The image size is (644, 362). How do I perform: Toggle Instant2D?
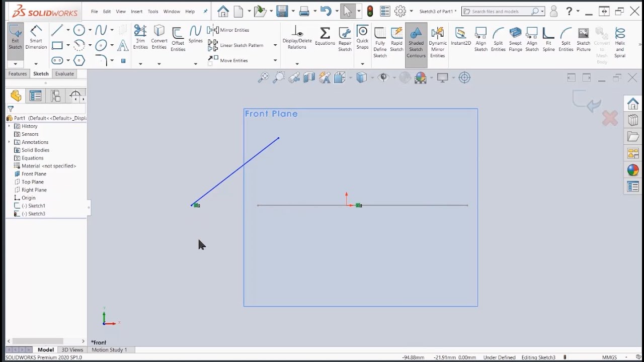[460, 36]
